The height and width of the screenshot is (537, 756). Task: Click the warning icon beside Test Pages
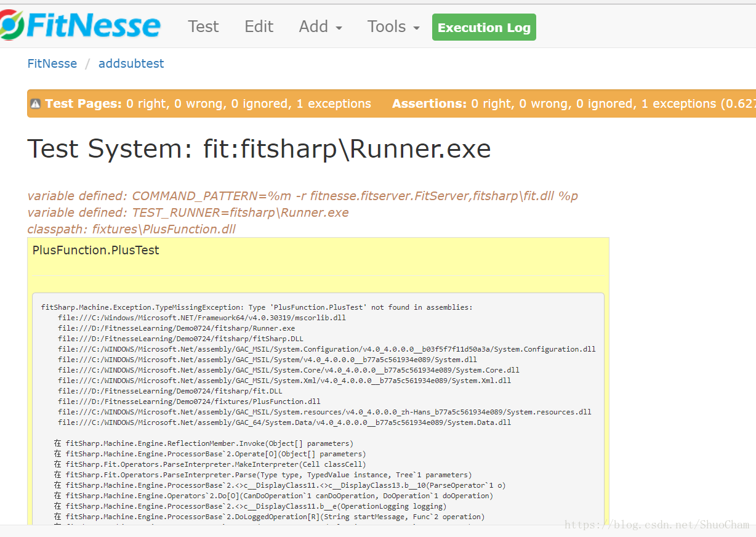click(36, 104)
